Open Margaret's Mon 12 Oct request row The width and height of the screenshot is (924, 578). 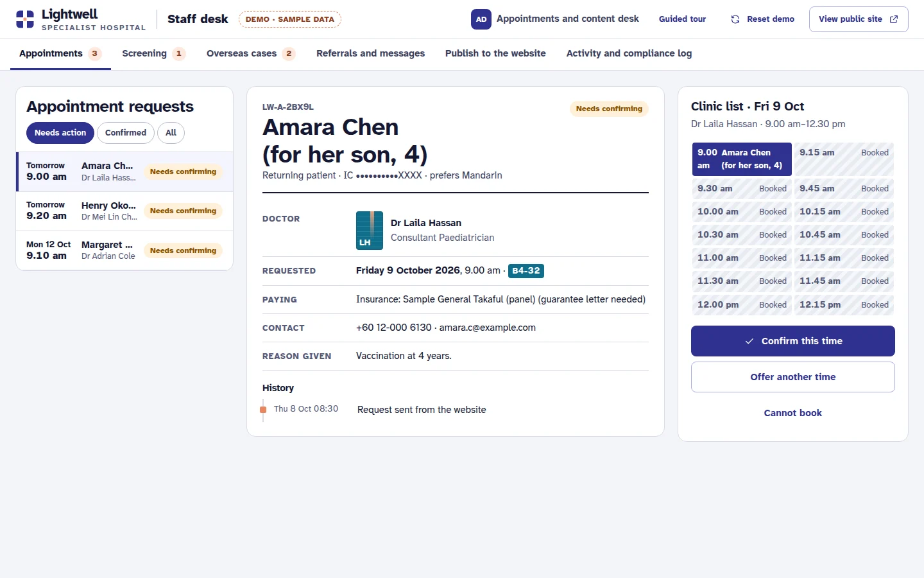(x=124, y=250)
